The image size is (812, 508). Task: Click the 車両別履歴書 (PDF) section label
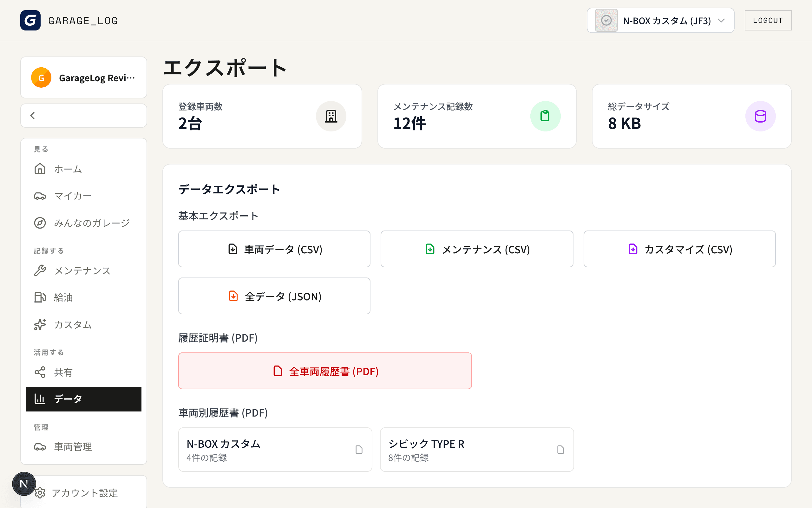click(x=223, y=412)
